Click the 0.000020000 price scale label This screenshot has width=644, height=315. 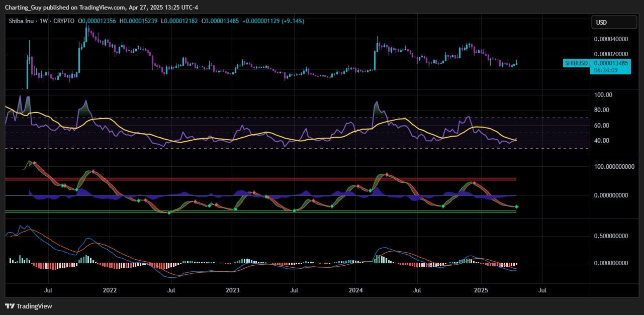[x=611, y=54]
